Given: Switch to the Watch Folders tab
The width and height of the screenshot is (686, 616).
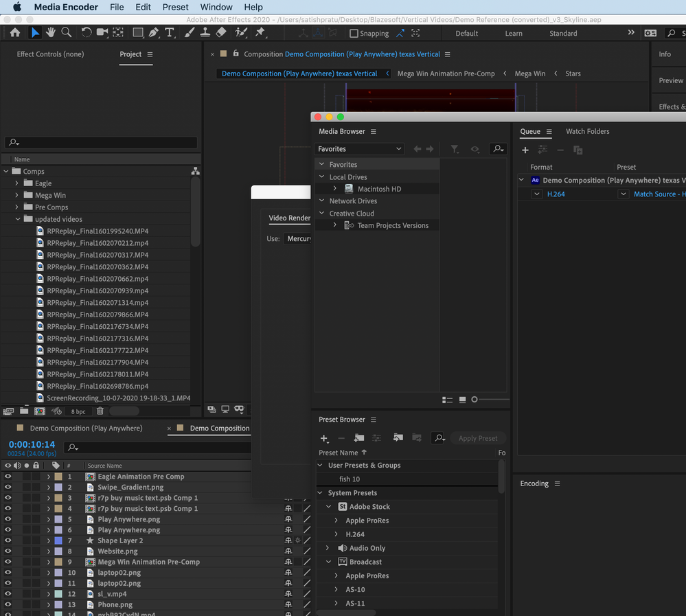Looking at the screenshot, I should tap(587, 131).
